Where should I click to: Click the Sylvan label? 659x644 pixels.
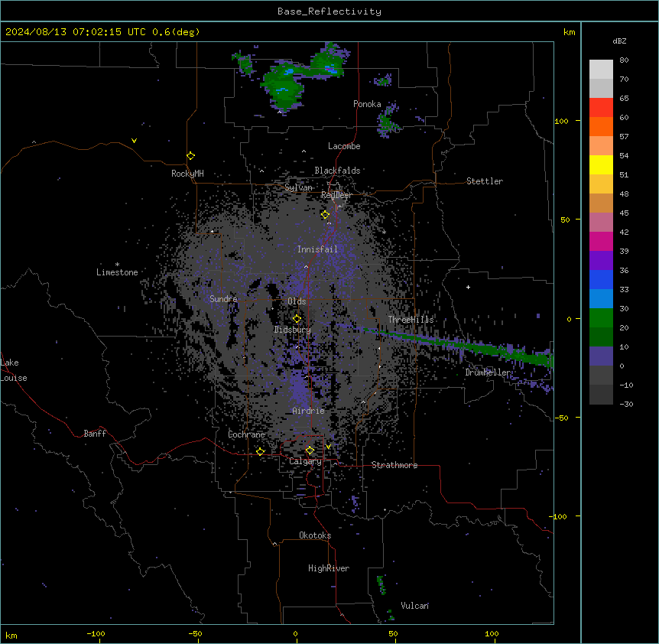298,187
